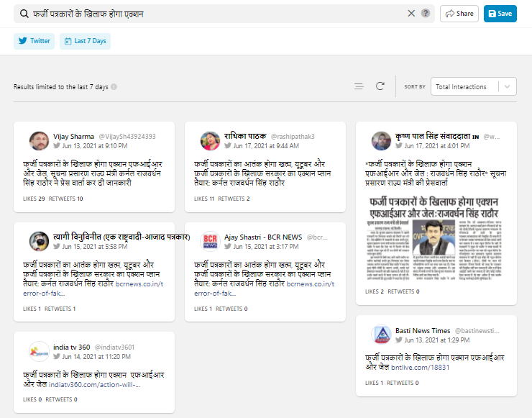The image size is (532, 418).
Task: Click Twitter bird icon on राधिका पाठक post
Action: 228,145
